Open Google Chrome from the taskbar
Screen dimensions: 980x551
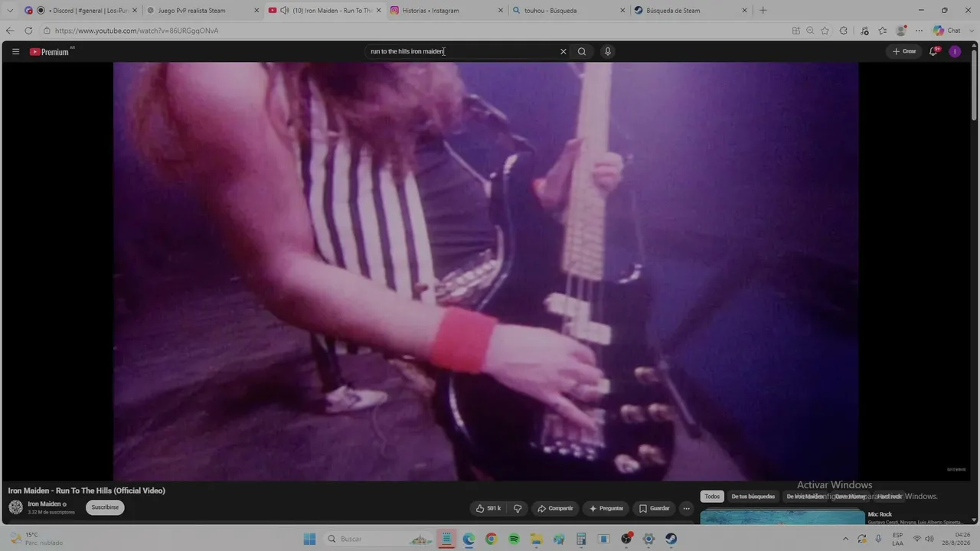pos(491,539)
